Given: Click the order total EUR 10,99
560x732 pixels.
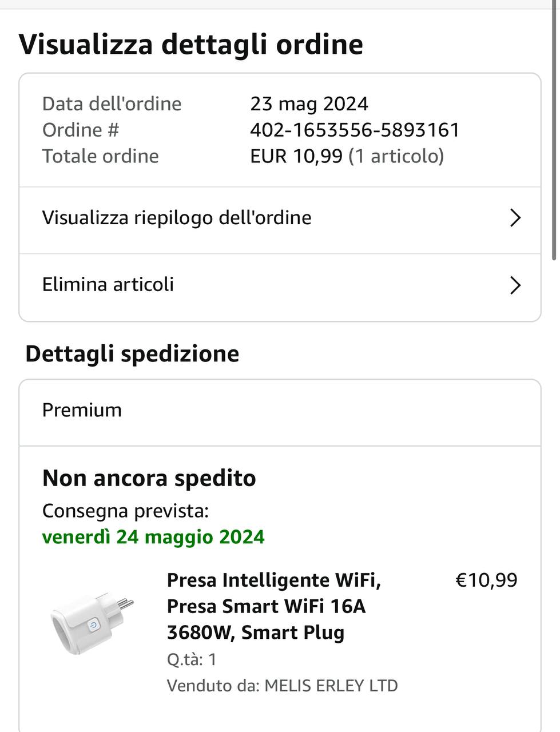Looking at the screenshot, I should pos(296,156).
